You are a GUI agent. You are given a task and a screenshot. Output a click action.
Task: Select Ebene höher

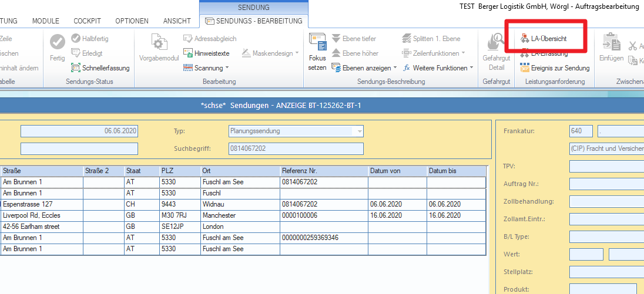[355, 53]
